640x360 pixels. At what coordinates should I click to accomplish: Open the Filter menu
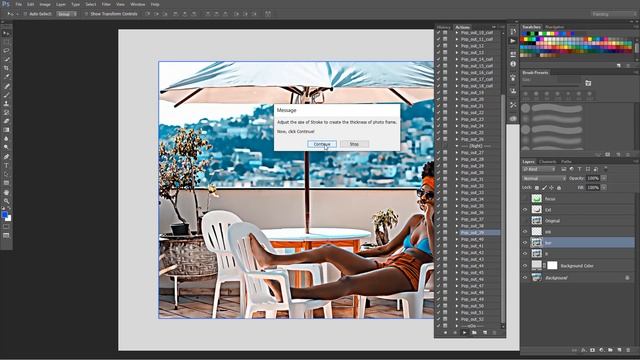pyautogui.click(x=106, y=4)
